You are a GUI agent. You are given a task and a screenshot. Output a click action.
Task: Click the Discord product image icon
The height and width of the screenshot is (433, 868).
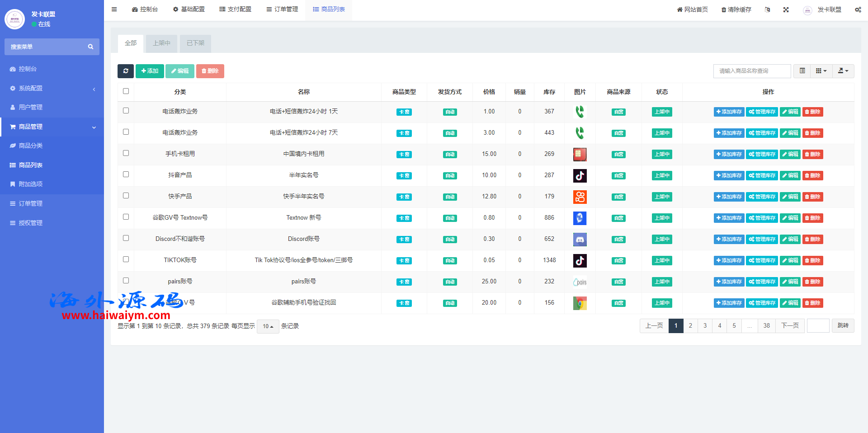tap(580, 239)
